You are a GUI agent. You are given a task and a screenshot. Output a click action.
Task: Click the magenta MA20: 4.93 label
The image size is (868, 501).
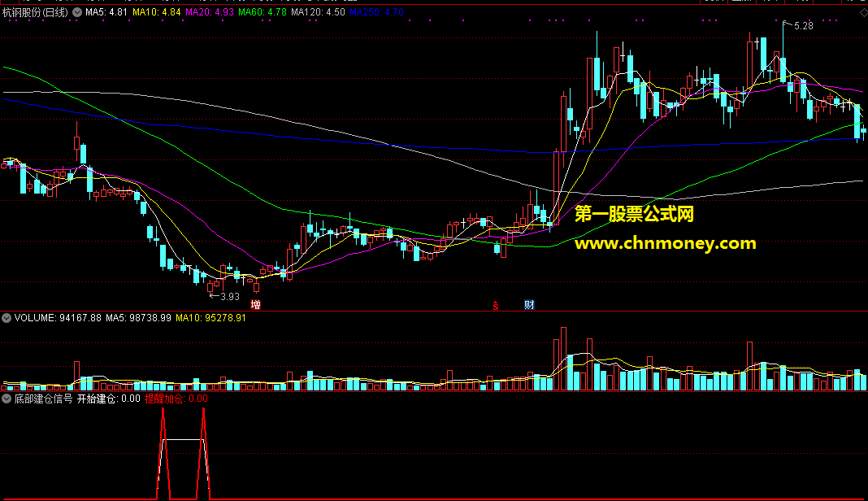[x=210, y=12]
